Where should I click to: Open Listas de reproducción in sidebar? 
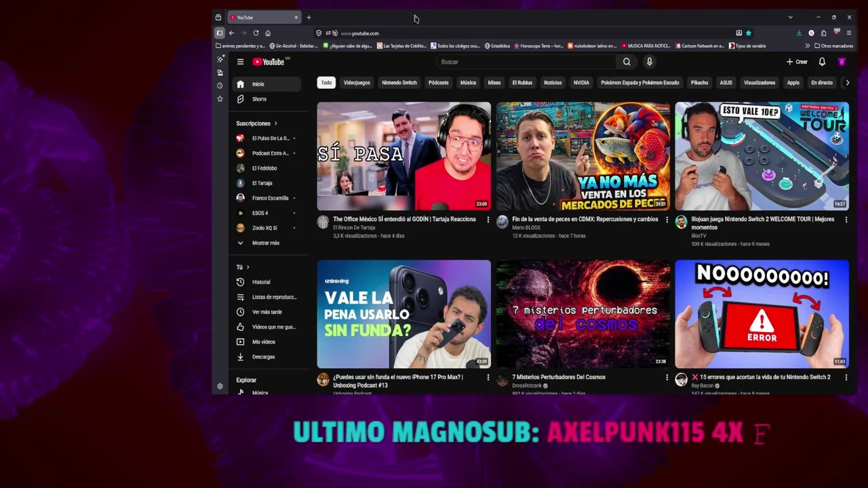point(266,297)
